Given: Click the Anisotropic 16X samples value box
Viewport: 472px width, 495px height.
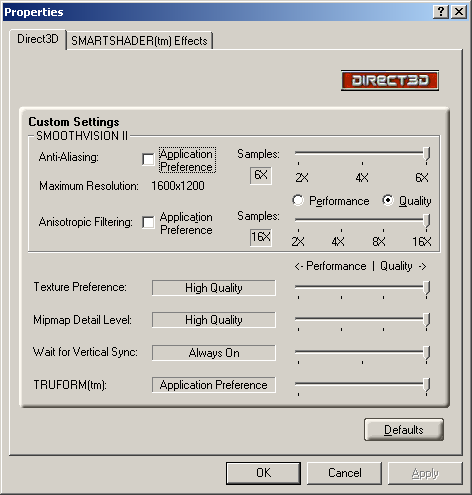Looking at the screenshot, I should [261, 238].
